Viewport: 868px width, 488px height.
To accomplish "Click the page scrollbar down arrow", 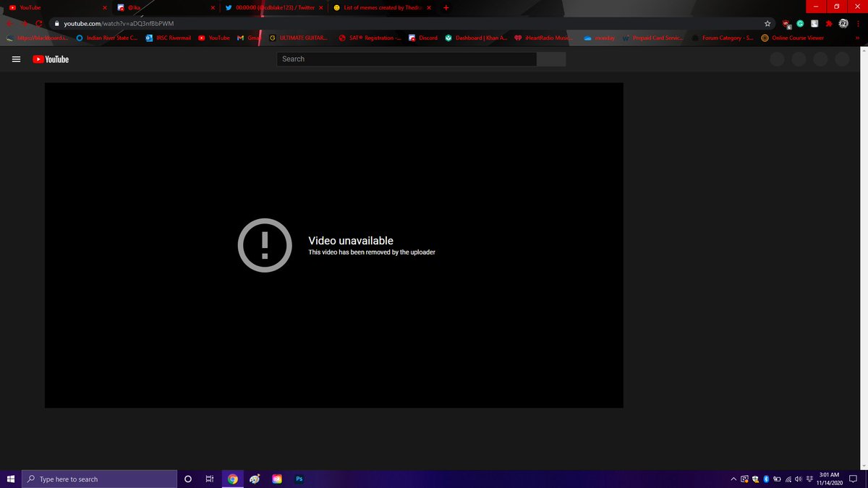I will pyautogui.click(x=862, y=465).
